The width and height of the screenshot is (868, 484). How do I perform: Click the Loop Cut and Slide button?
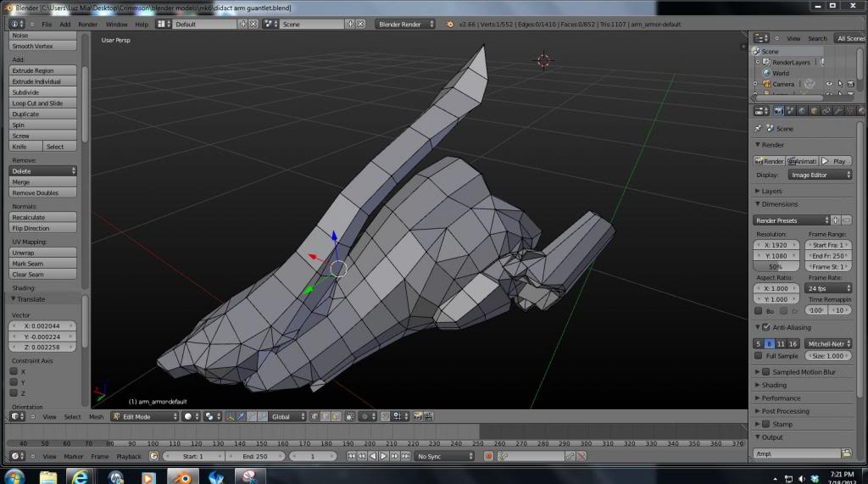point(42,103)
